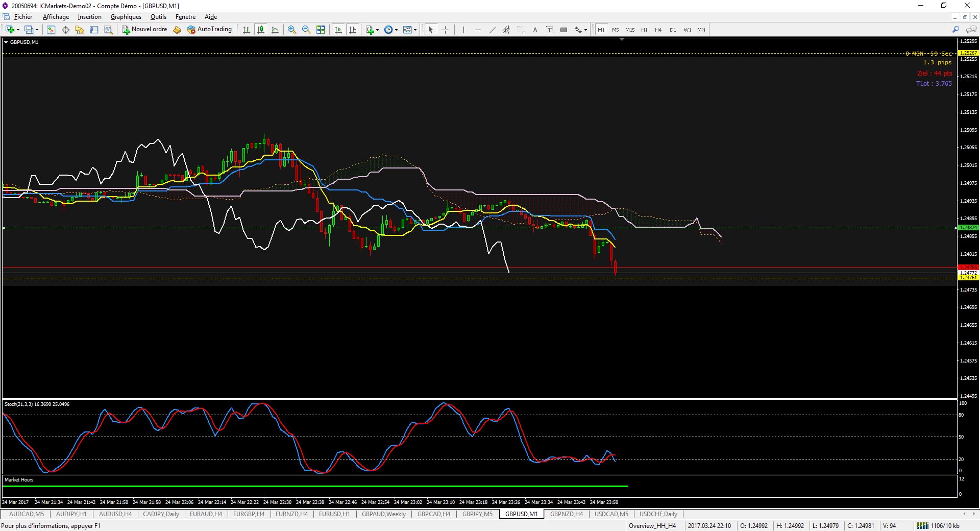Select the M15 timeframe button
Viewport: 980px width, 531px height.
(630, 30)
